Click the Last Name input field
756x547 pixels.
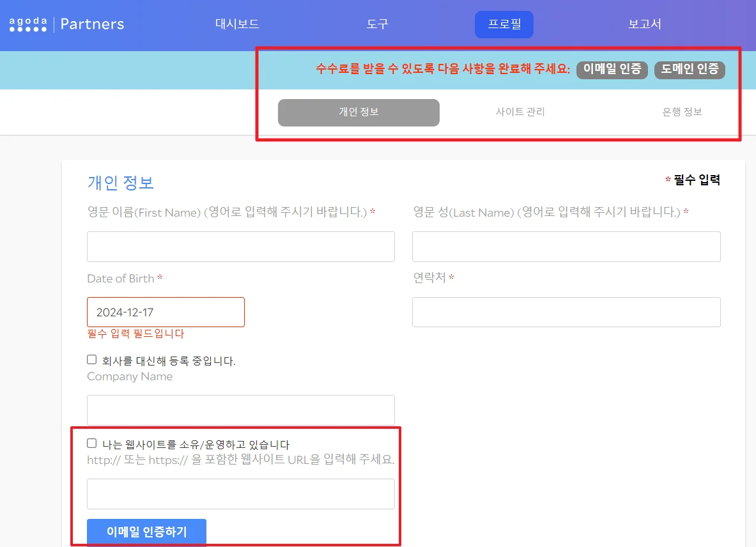coord(566,246)
